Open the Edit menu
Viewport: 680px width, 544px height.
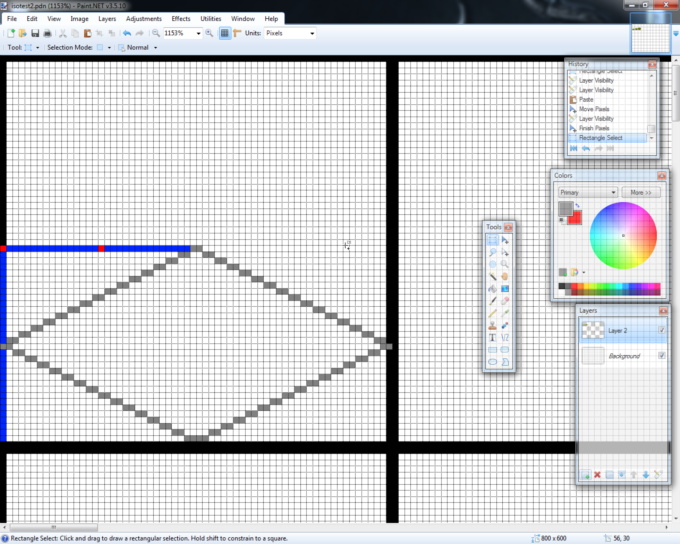(x=32, y=19)
